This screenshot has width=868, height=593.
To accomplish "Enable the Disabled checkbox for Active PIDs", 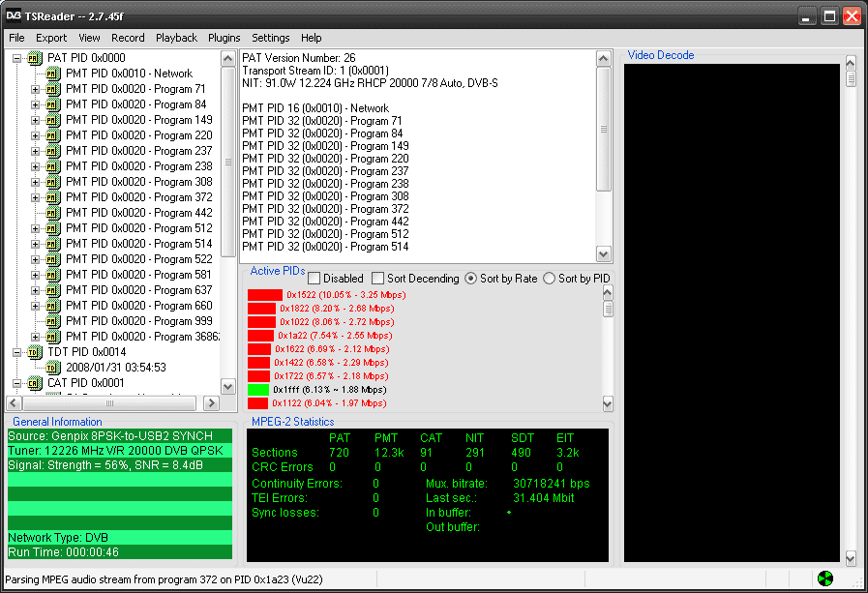I will [314, 279].
